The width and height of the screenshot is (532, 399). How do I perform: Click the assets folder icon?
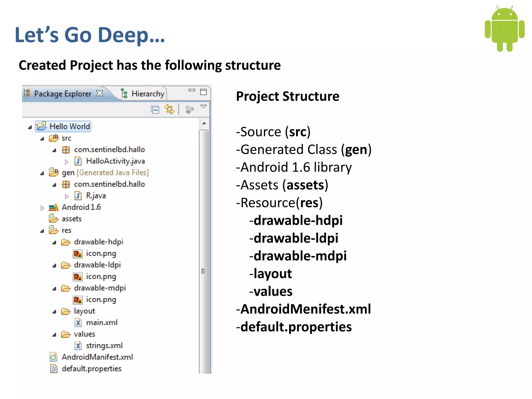(x=54, y=218)
